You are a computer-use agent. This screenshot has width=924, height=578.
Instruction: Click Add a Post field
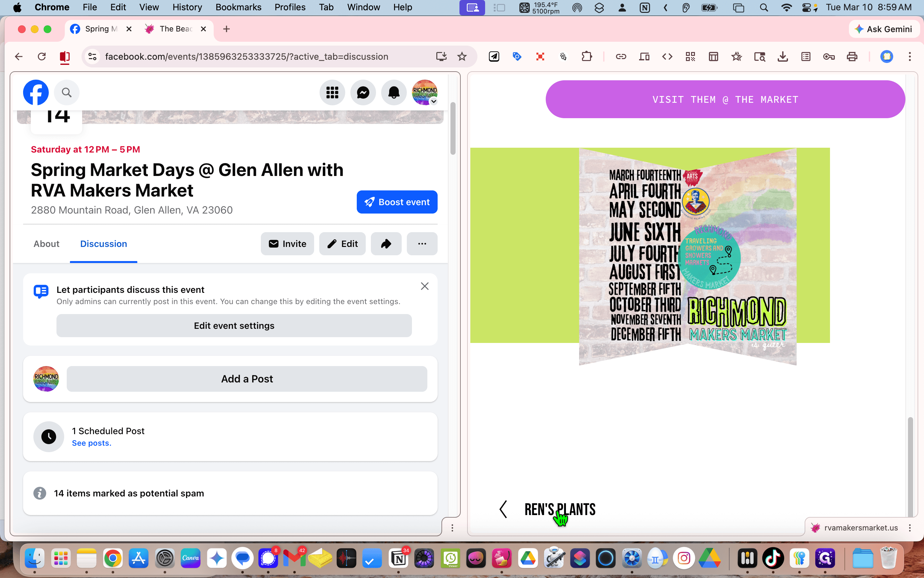[x=247, y=379]
